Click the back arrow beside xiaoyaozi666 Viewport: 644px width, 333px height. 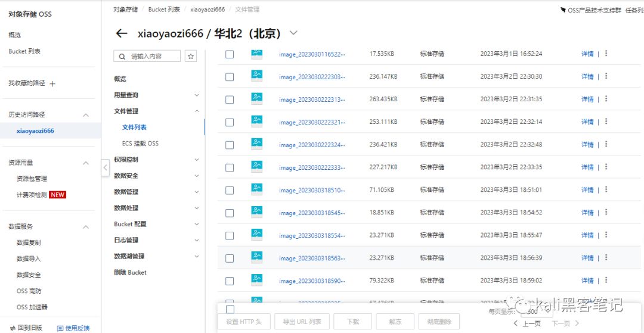click(x=122, y=33)
